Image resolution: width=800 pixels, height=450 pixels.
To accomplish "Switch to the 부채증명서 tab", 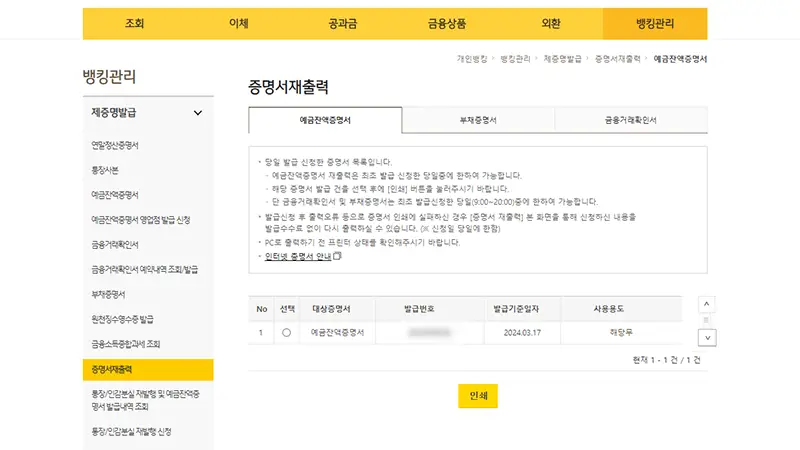I will (x=478, y=120).
